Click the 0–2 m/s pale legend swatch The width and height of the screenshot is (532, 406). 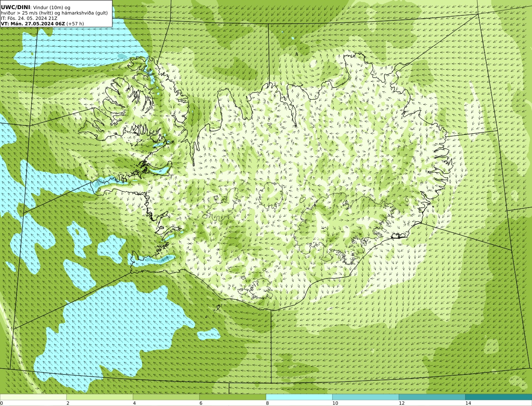click(33, 397)
